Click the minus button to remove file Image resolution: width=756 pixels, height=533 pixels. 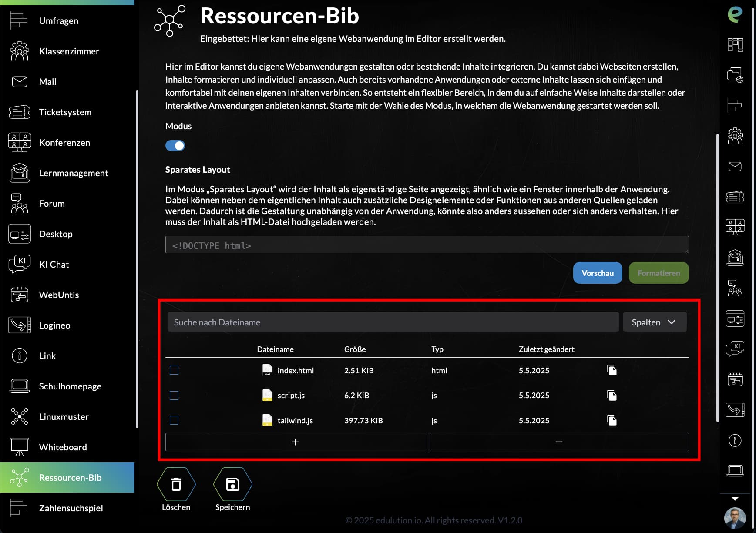point(559,442)
